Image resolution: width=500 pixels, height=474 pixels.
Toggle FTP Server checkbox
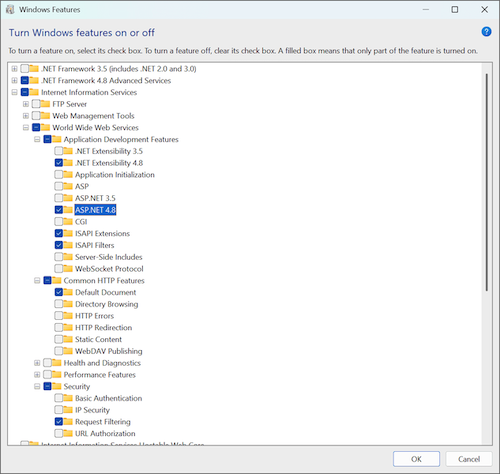pyautogui.click(x=36, y=104)
